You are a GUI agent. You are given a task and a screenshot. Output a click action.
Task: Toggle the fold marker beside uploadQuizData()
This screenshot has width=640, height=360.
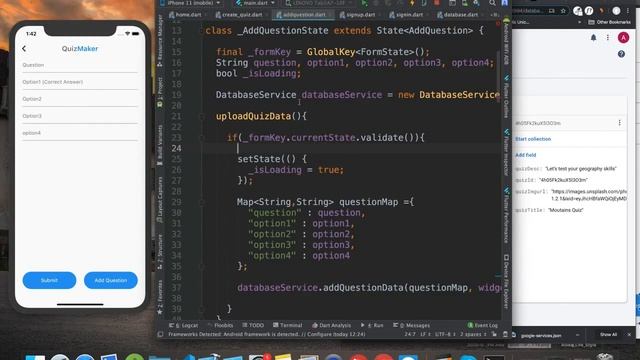[202, 116]
